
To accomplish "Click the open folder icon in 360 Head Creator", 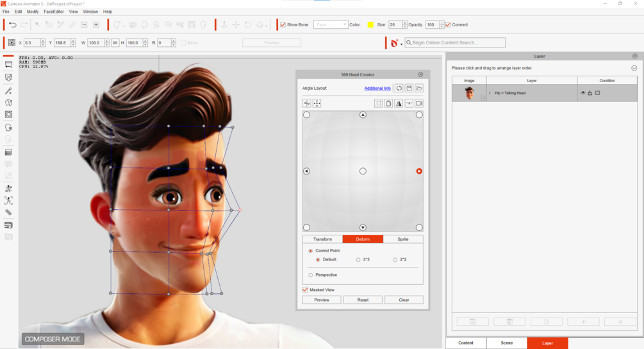I will click(x=419, y=88).
